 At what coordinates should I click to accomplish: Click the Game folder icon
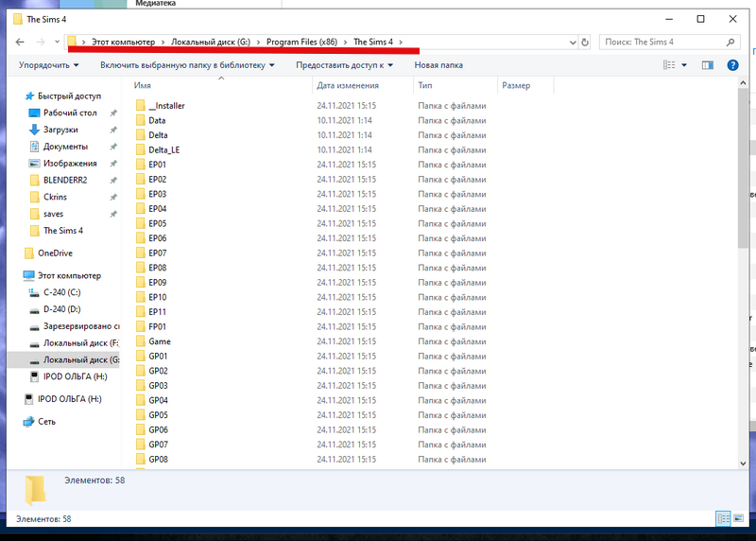pos(140,341)
